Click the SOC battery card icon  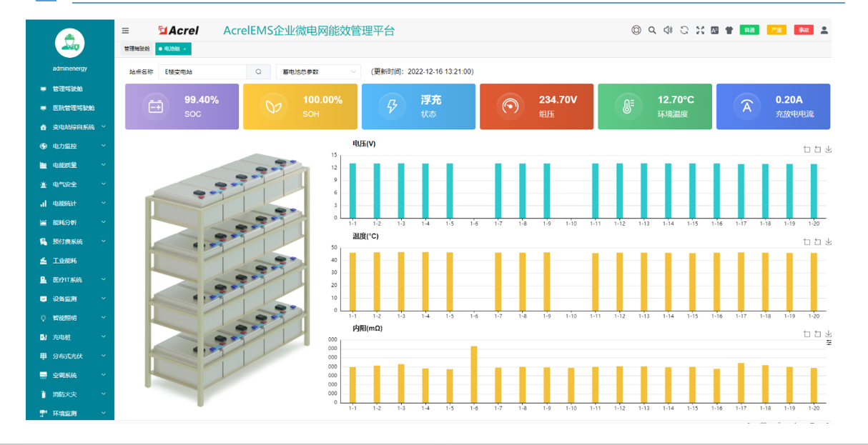pyautogui.click(x=156, y=106)
